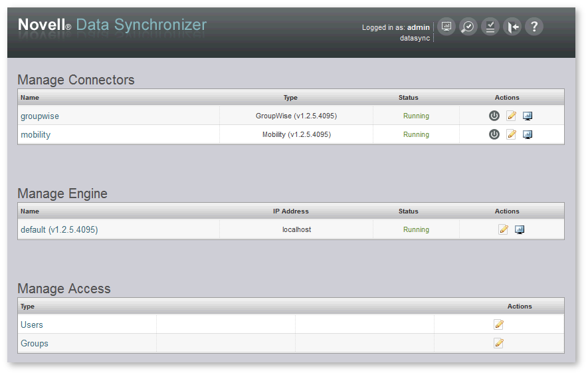Image resolution: width=588 pixels, height=375 pixels.
Task: Edit the default engine settings
Action: 503,229
